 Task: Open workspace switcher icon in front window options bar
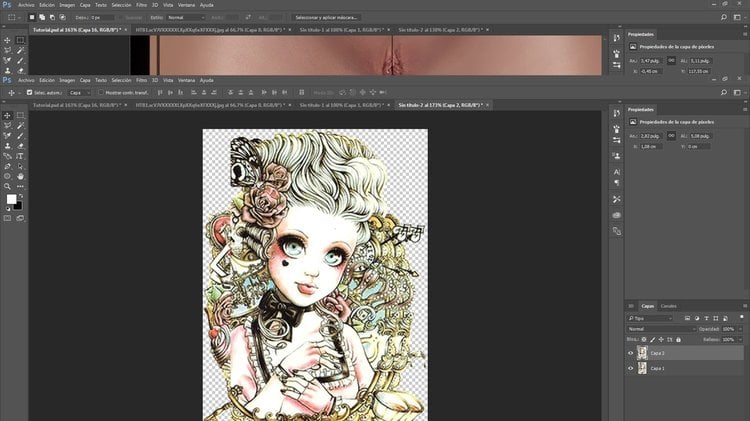click(x=738, y=92)
